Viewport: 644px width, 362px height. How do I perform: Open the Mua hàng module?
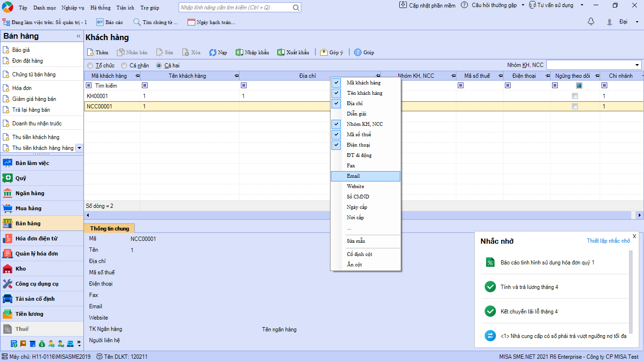click(42, 208)
